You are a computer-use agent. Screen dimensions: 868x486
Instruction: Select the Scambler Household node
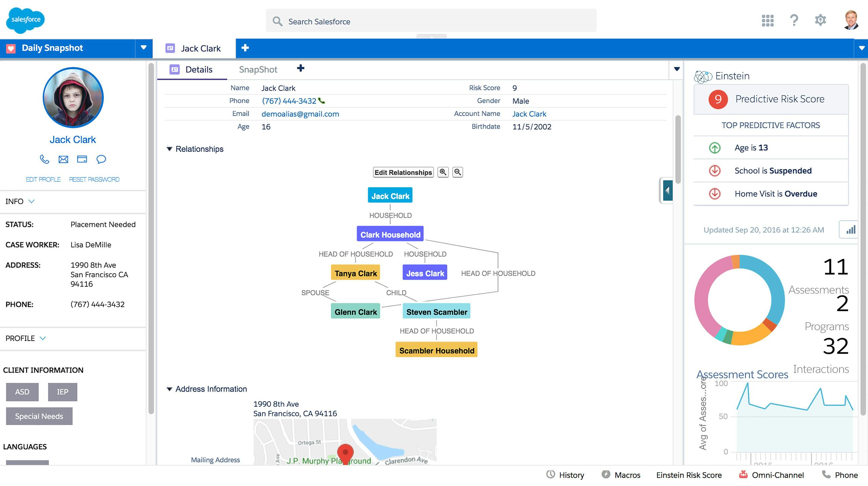[436, 350]
